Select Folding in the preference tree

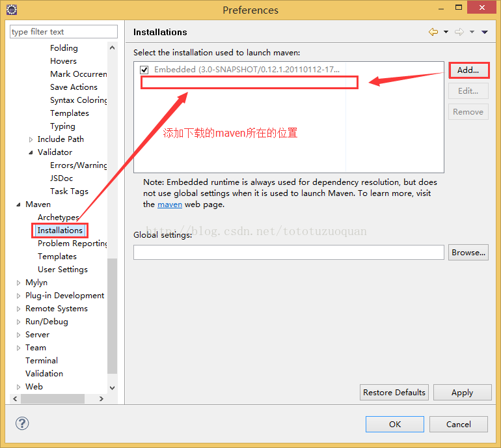(64, 48)
